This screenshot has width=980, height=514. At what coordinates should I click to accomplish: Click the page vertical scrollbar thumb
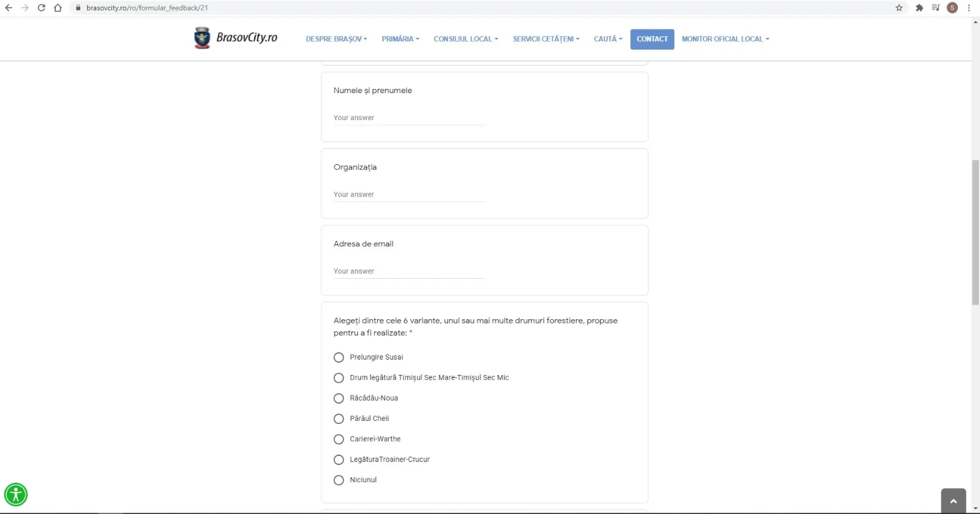(x=975, y=233)
